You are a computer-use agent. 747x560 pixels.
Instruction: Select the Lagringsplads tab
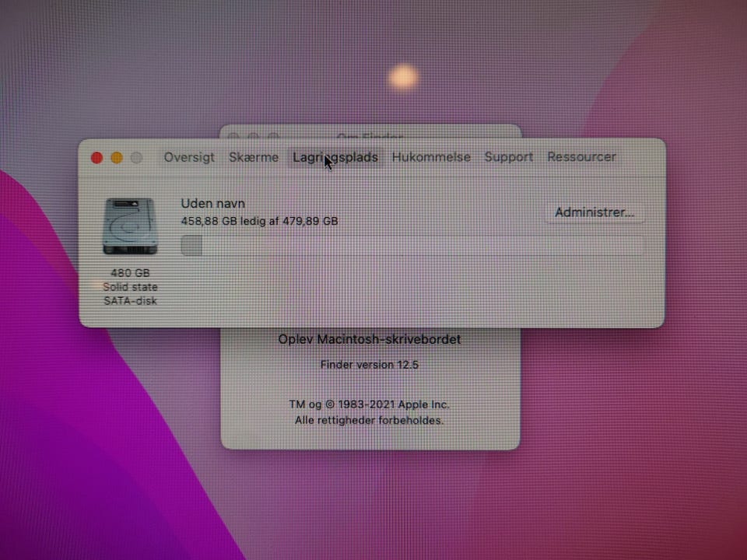335,157
